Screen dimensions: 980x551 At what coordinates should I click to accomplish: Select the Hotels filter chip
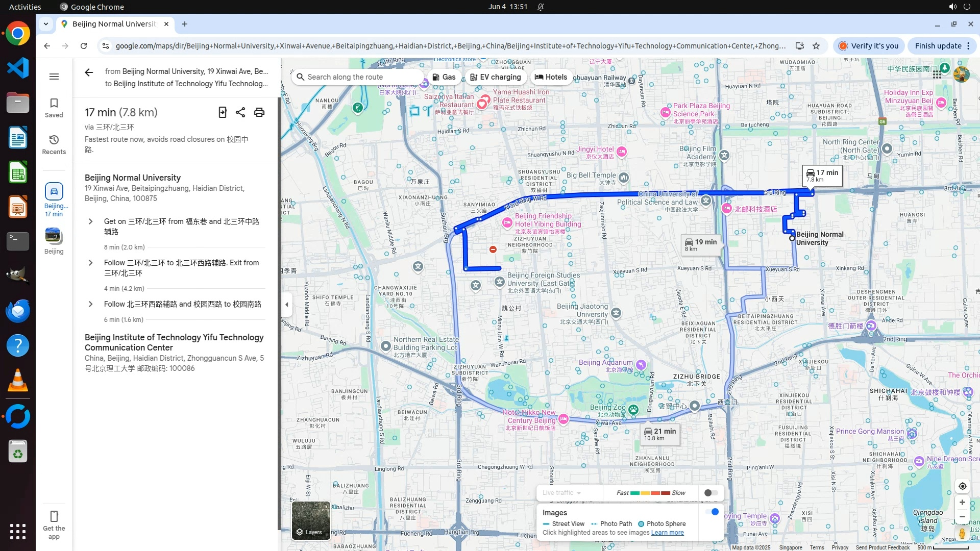tap(551, 77)
